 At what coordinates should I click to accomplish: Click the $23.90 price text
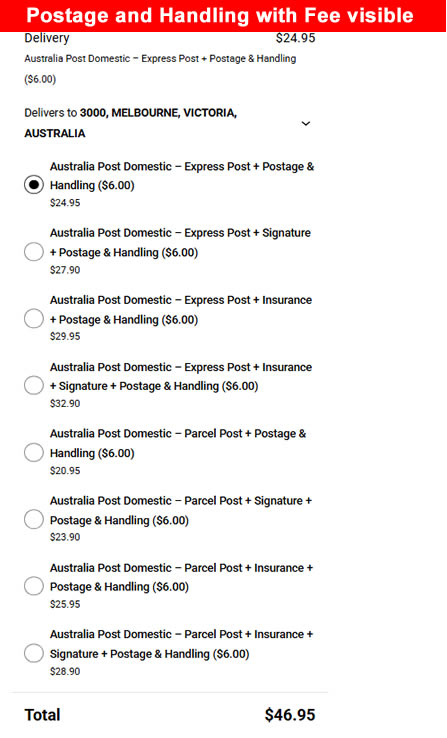point(65,537)
